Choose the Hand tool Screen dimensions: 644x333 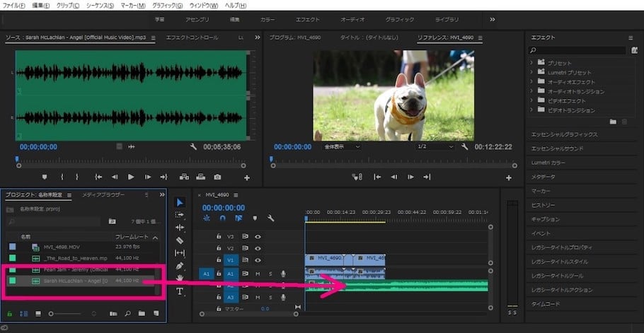pos(180,279)
